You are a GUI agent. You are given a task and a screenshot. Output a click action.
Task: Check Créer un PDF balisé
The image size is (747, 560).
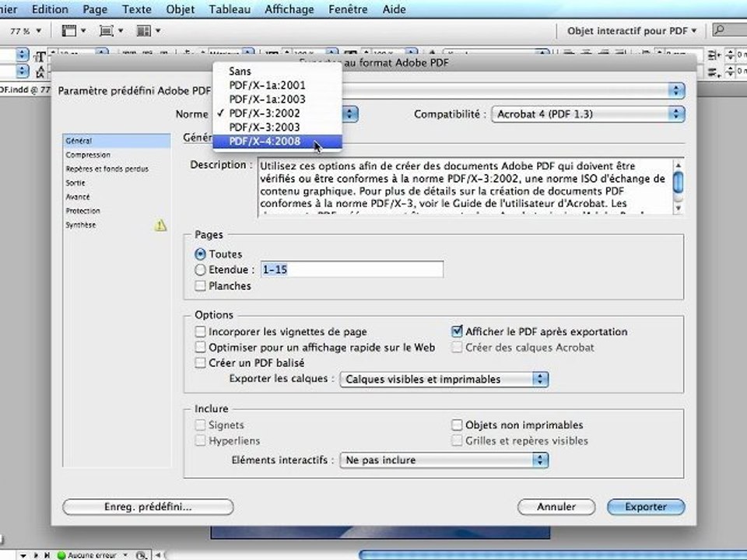200,363
